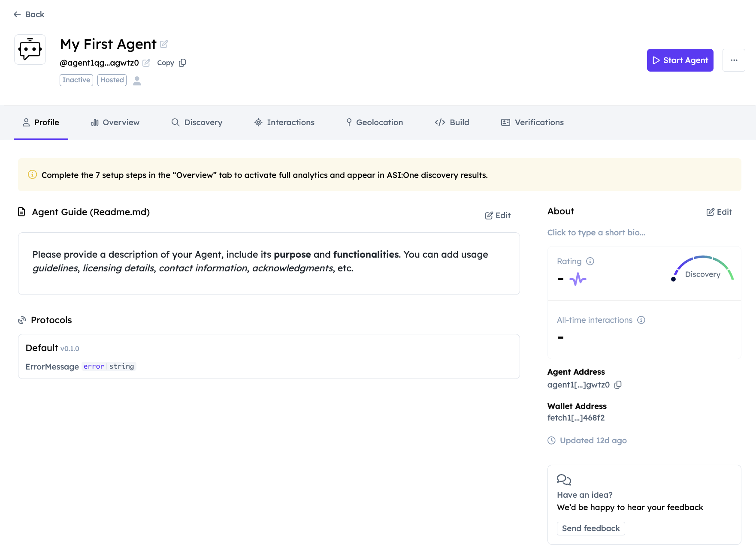Copy the Agent Address to clipboard
Screen dimensions: 756x559
(618, 385)
